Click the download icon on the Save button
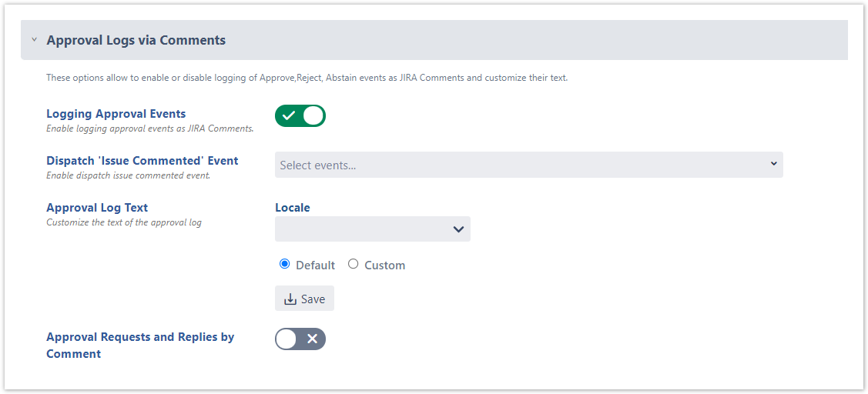This screenshot has width=868, height=394. pos(290,299)
